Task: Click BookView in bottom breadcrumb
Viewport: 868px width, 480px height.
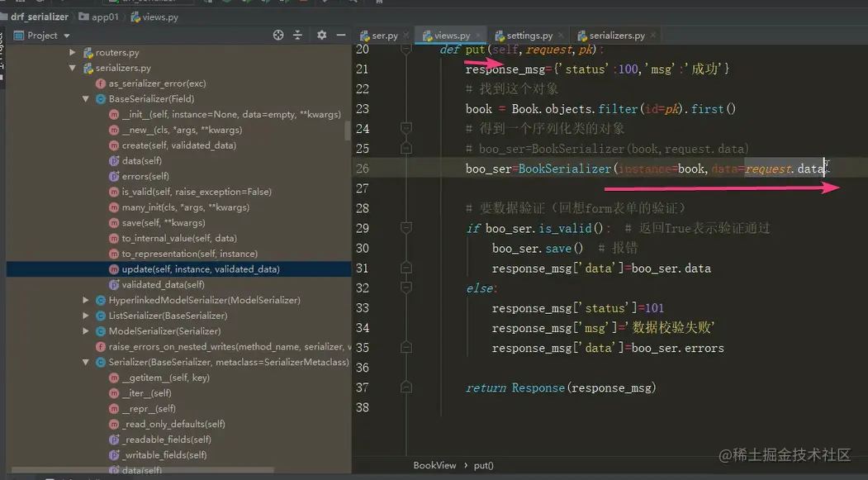Action: coord(434,466)
